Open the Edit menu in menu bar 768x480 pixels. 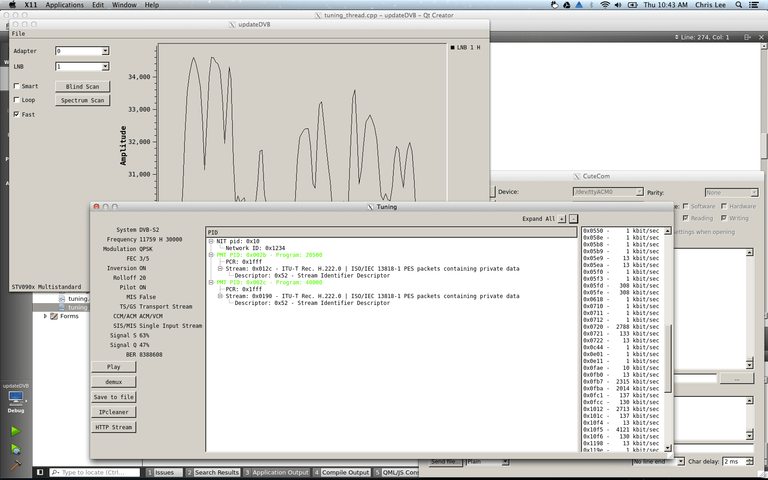98,5
